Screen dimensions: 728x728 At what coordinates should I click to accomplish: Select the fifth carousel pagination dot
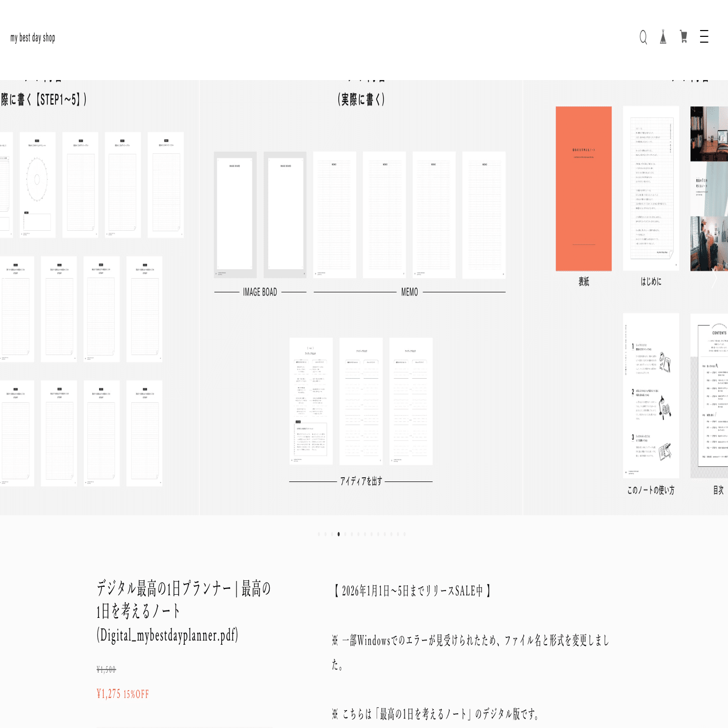click(x=345, y=534)
